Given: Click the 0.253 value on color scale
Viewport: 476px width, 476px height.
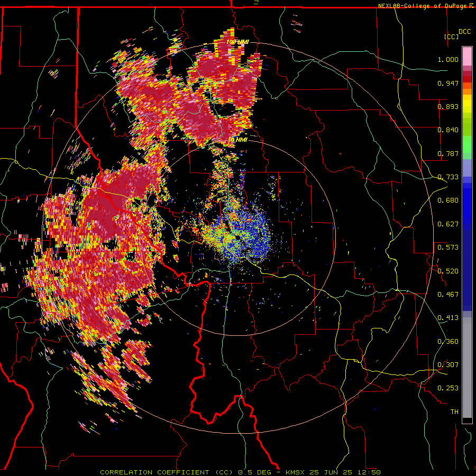Looking at the screenshot, I should pos(448,388).
